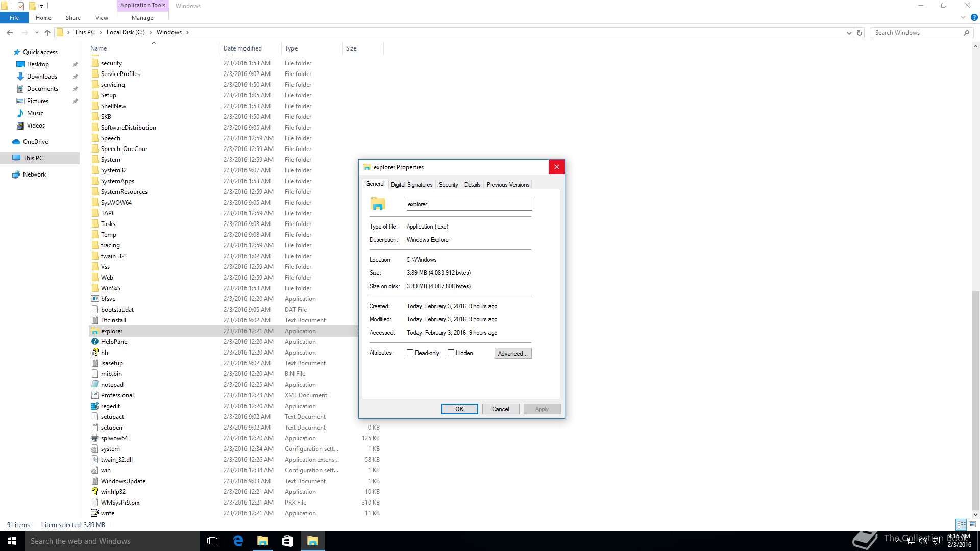Open the View ribbon tab
Viewport: 980px width, 551px height.
[x=102, y=18]
